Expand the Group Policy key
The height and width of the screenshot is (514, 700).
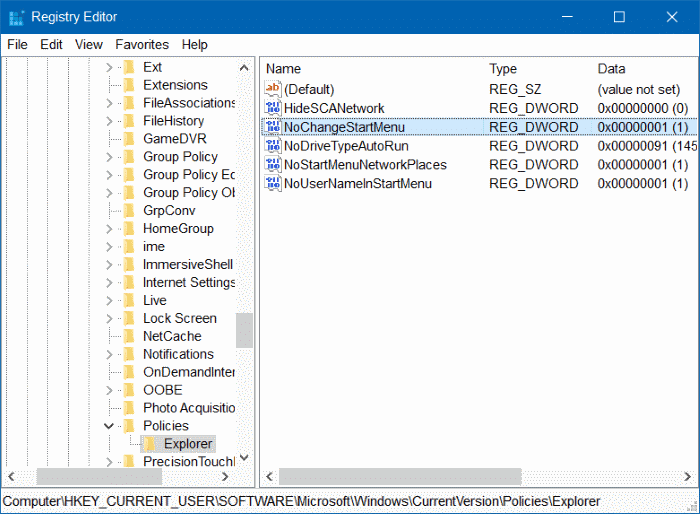(109, 157)
